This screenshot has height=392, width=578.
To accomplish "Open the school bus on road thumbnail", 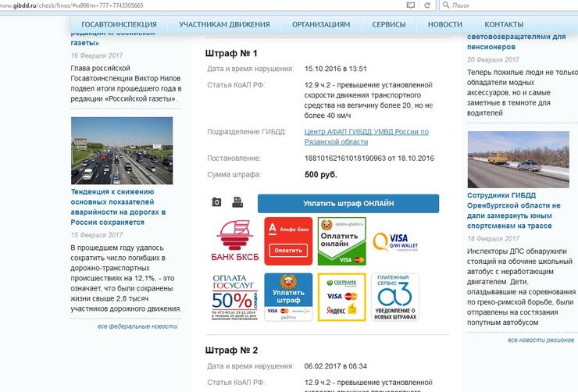I will pyautogui.click(x=519, y=159).
